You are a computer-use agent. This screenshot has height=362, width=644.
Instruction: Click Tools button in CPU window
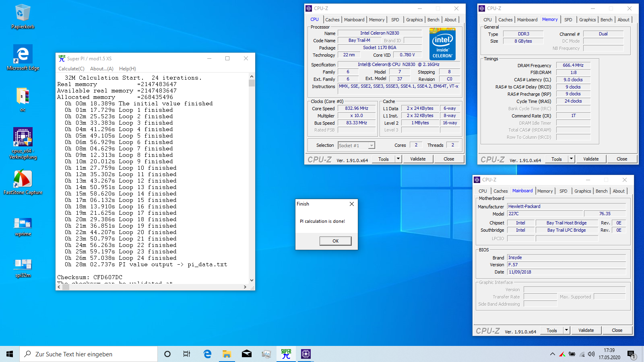384,159
